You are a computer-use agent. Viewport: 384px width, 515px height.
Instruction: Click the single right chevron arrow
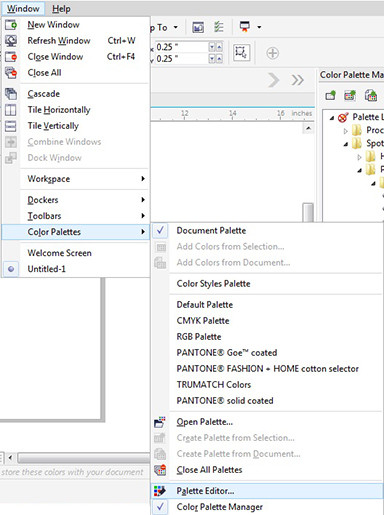click(x=273, y=80)
